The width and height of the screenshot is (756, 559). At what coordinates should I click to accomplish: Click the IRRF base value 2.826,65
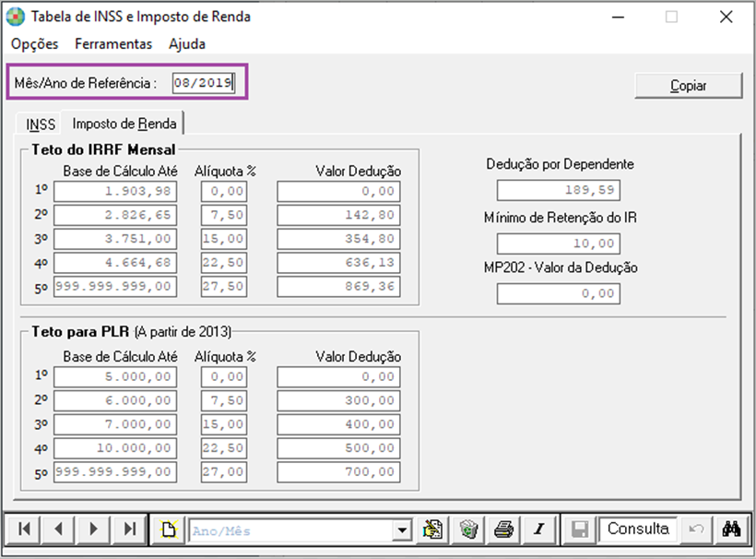(x=115, y=215)
